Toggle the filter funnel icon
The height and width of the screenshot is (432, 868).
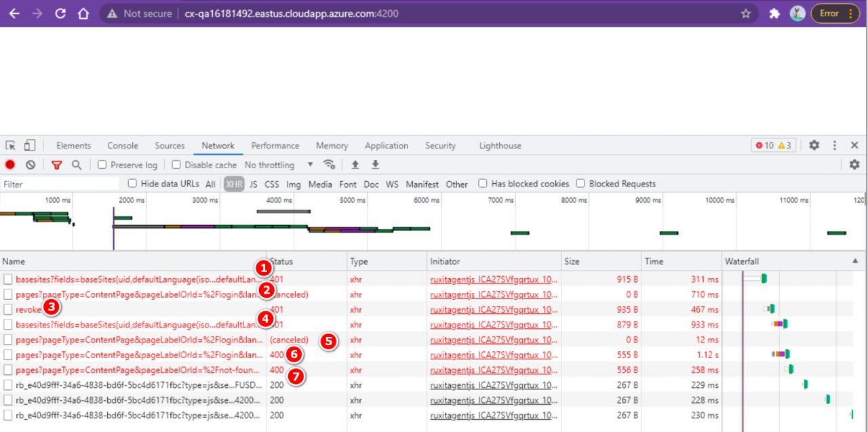[57, 165]
